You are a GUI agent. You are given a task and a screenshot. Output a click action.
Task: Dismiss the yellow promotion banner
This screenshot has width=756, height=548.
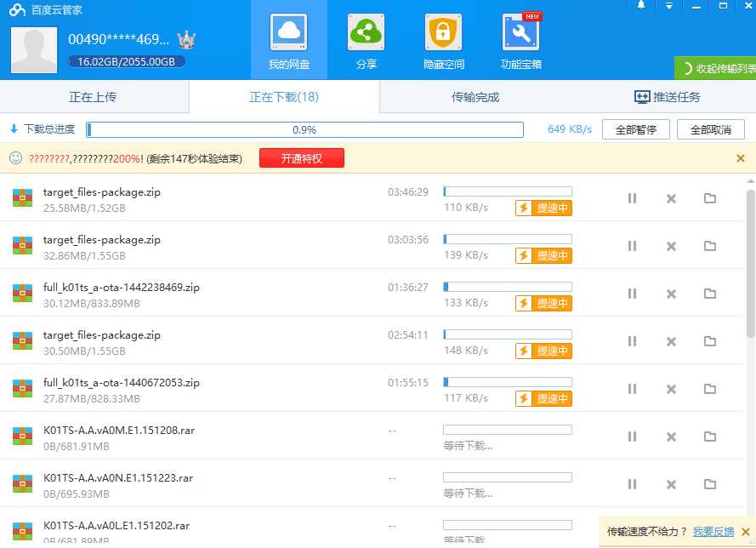click(741, 158)
